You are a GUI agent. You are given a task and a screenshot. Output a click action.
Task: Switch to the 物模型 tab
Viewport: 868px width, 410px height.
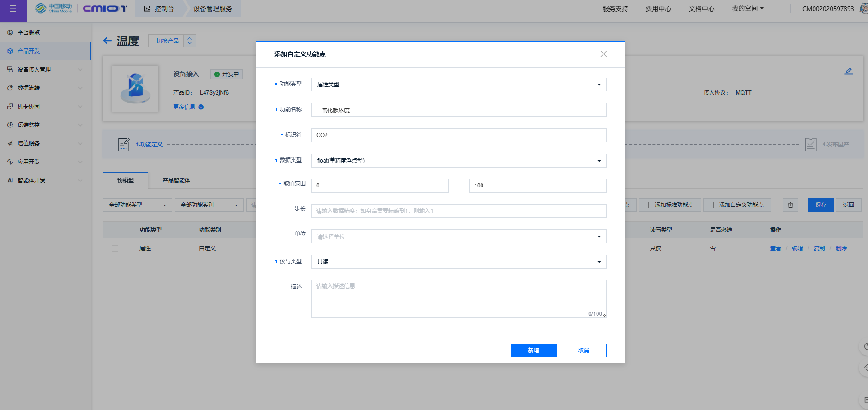click(x=126, y=181)
